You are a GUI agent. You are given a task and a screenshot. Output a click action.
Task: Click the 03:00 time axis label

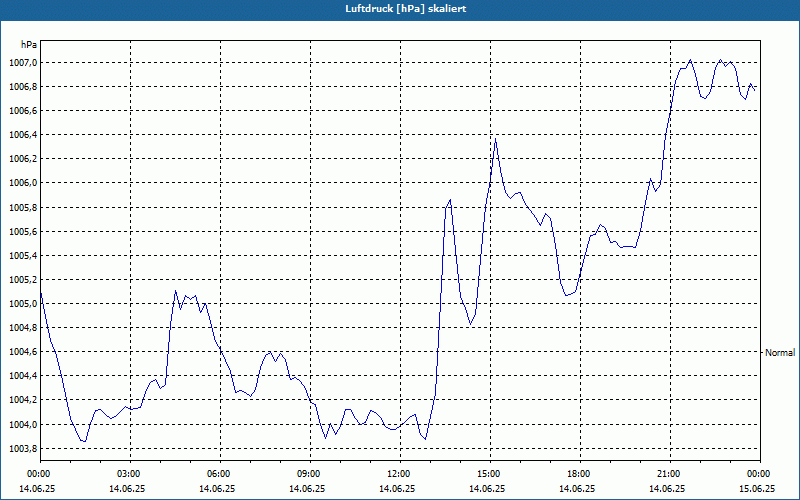point(129,474)
